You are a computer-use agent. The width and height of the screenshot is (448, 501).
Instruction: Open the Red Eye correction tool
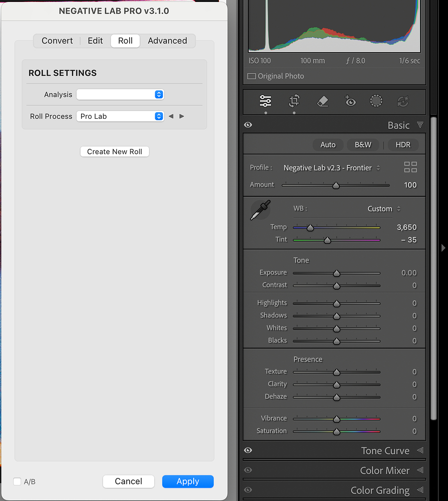pyautogui.click(x=350, y=101)
